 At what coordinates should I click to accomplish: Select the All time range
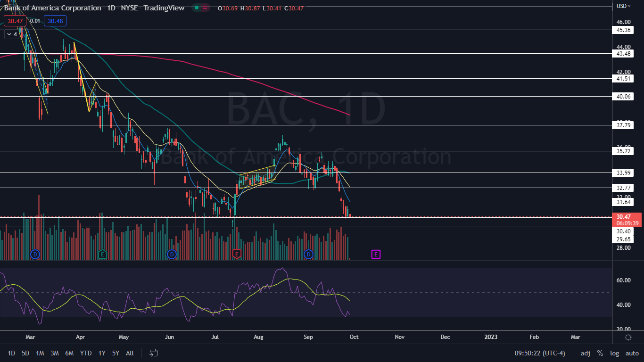[130, 353]
